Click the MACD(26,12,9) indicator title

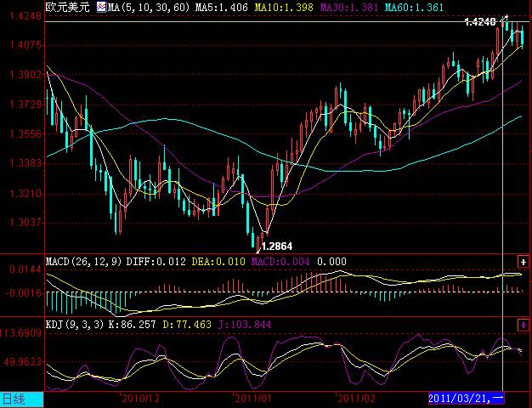(83, 262)
